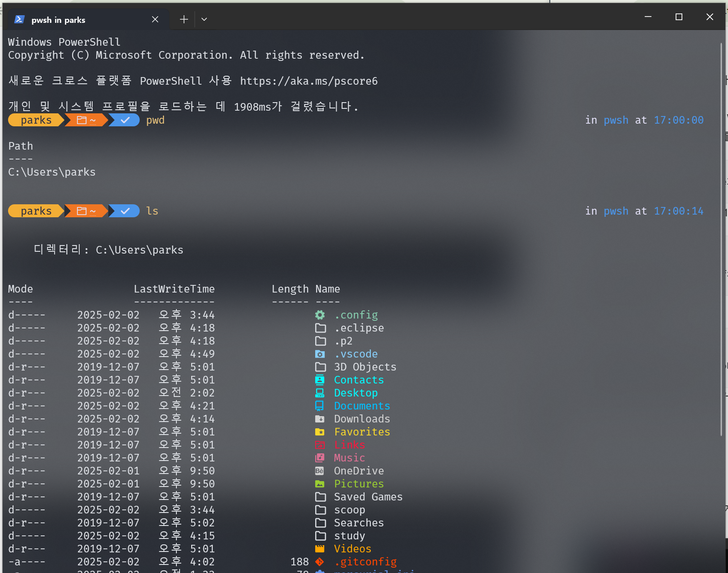Click the 'ls' command text
Screen dimensions: 728x573
pyautogui.click(x=152, y=211)
